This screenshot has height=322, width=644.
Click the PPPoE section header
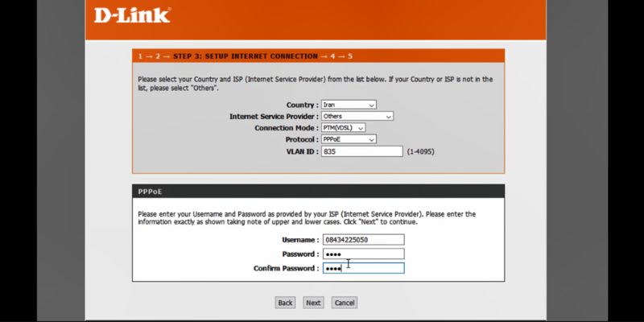coord(318,192)
